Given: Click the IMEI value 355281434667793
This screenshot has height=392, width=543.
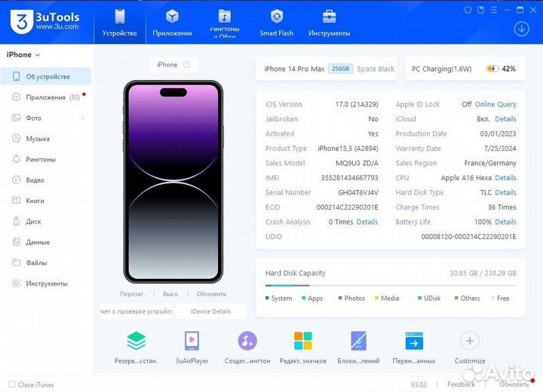Looking at the screenshot, I should [x=349, y=178].
